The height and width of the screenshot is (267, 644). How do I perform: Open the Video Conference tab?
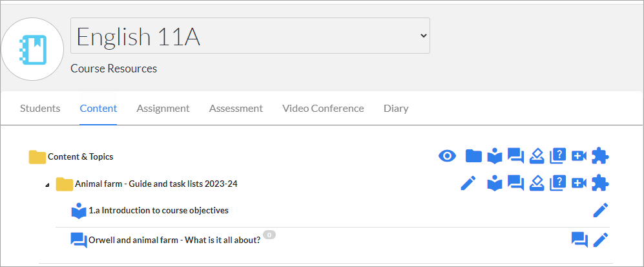pyautogui.click(x=323, y=109)
